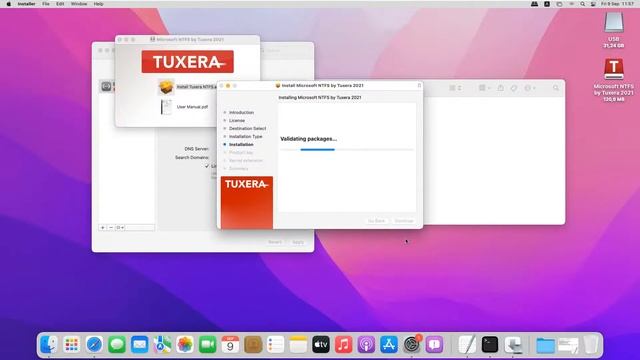Click the installation progress bar

(x=347, y=150)
